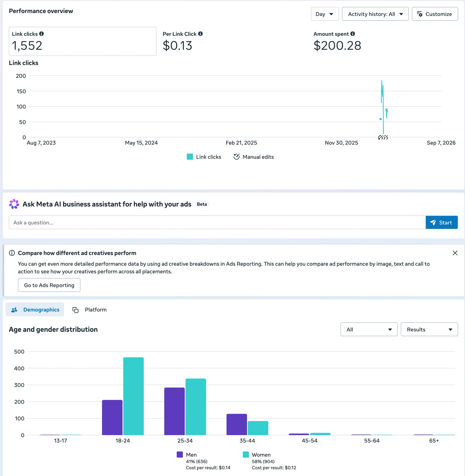This screenshot has width=465, height=476.
Task: Click the Women 58% (904) legend text
Action: (263, 462)
